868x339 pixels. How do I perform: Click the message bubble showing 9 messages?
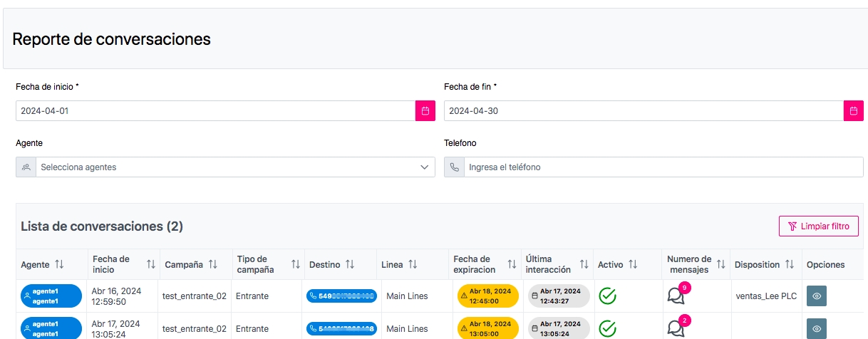pos(676,295)
